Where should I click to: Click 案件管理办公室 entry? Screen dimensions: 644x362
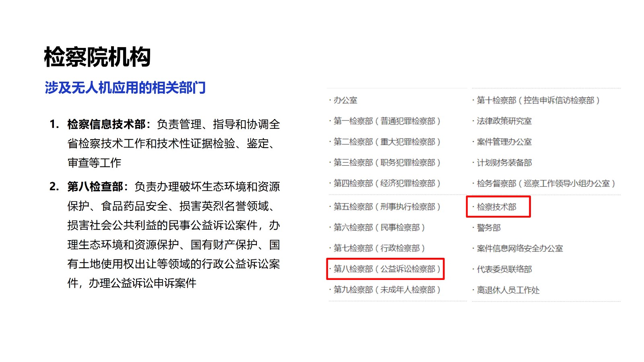pos(504,142)
